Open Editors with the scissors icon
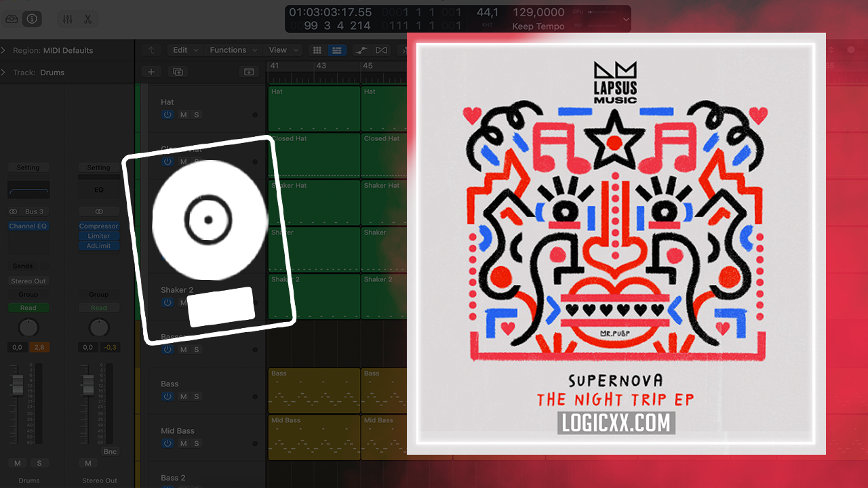This screenshot has height=488, width=868. point(87,19)
